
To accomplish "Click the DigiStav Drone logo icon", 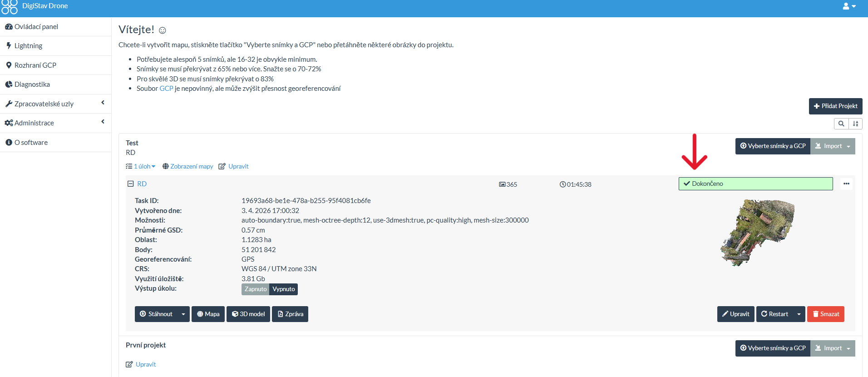I will [10, 6].
